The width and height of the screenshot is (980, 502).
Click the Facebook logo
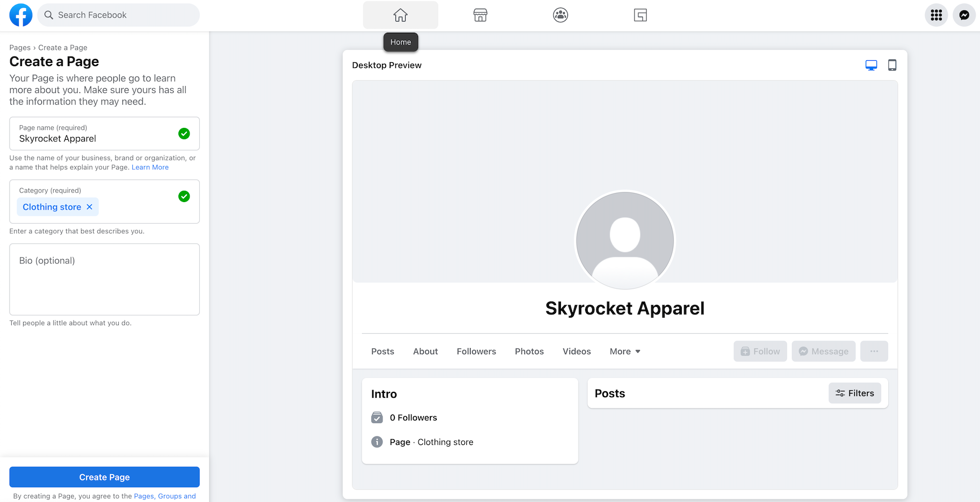click(x=21, y=15)
